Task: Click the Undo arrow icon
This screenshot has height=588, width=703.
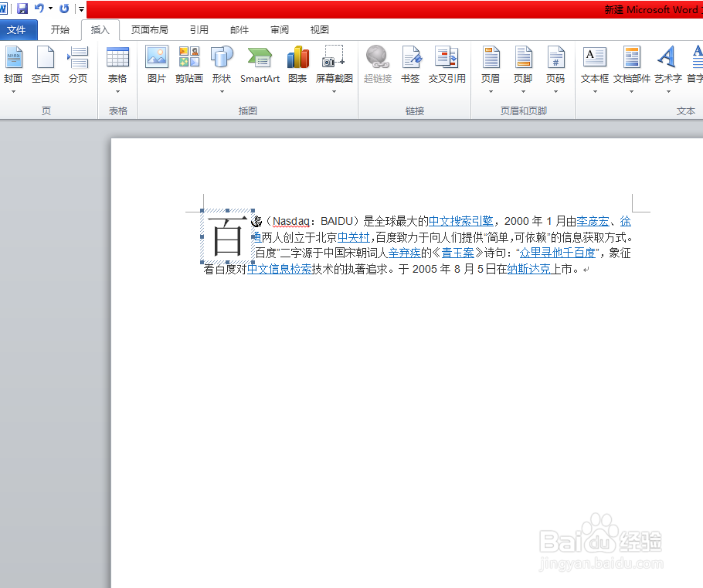Action: pyautogui.click(x=39, y=8)
